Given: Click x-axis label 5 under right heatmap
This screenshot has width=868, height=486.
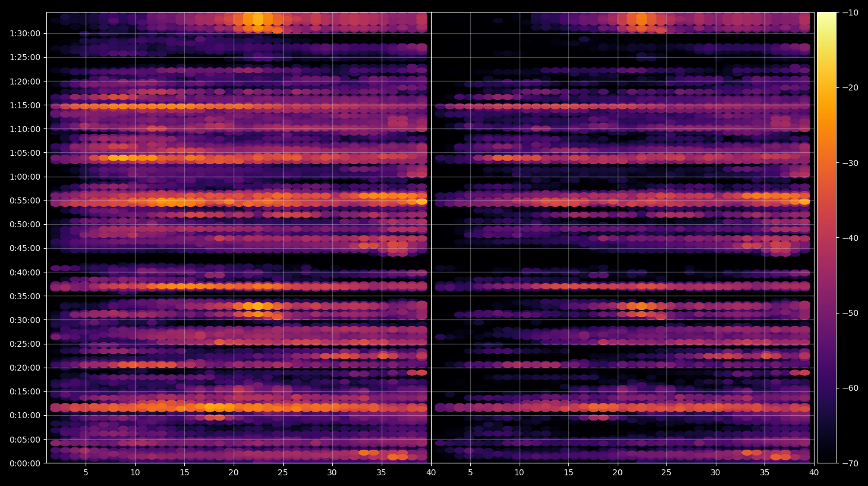Looking at the screenshot, I should coord(470,473).
